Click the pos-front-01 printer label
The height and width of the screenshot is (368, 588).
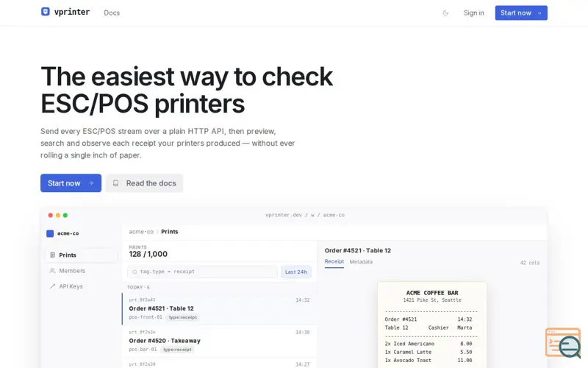pos(146,317)
